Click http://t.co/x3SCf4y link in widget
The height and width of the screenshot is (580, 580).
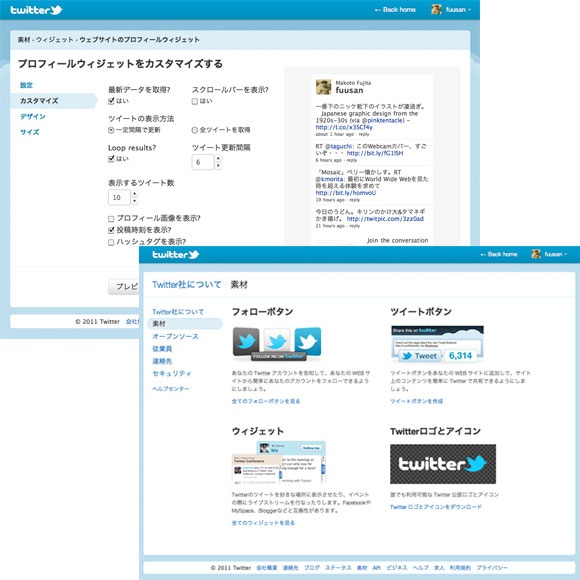pyautogui.click(x=344, y=127)
